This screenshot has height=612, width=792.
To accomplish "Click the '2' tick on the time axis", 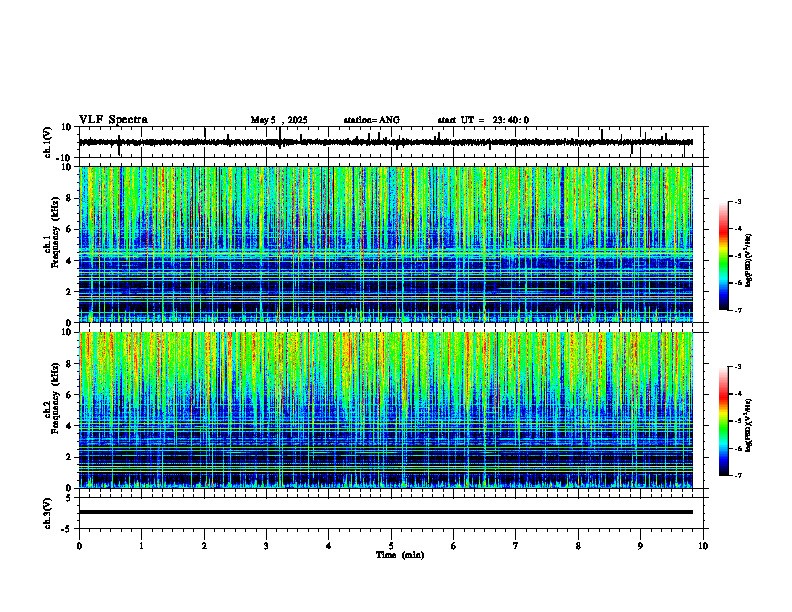I will 204,546.
